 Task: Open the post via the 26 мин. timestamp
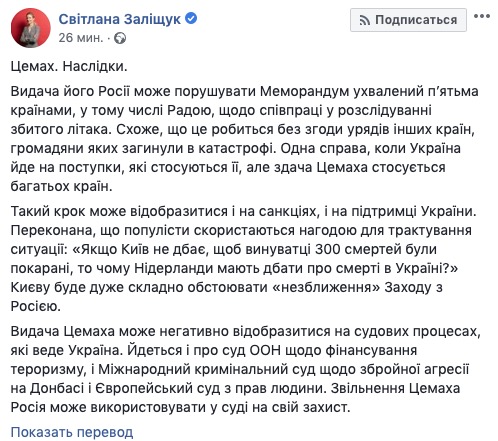click(x=81, y=38)
